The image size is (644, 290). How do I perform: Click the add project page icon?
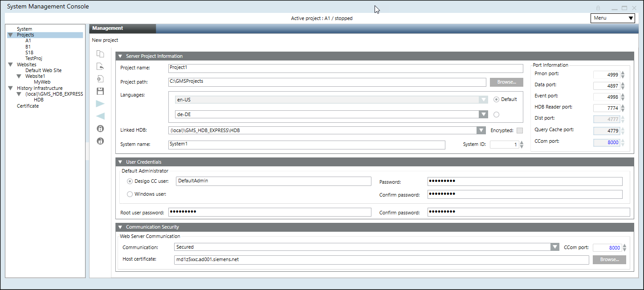tap(100, 79)
